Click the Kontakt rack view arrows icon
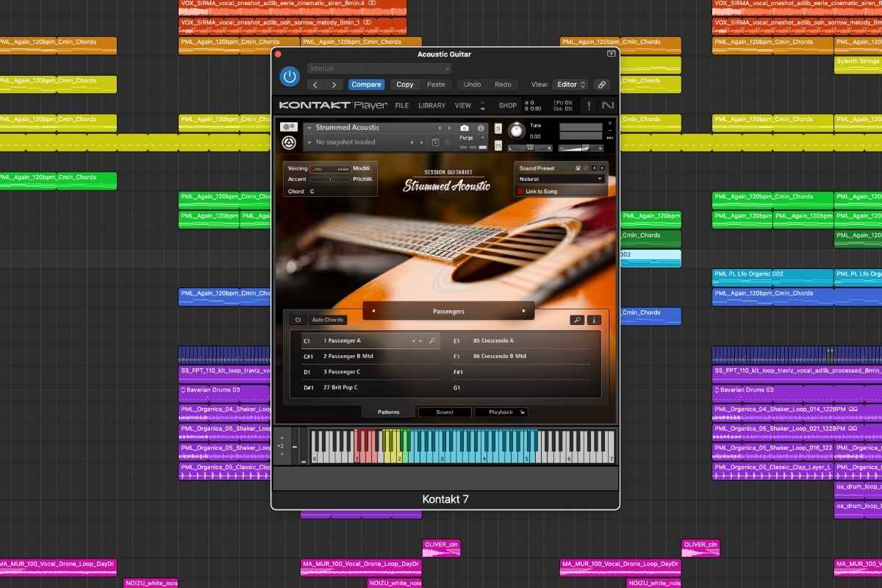This screenshot has height=588, width=882. click(x=483, y=106)
